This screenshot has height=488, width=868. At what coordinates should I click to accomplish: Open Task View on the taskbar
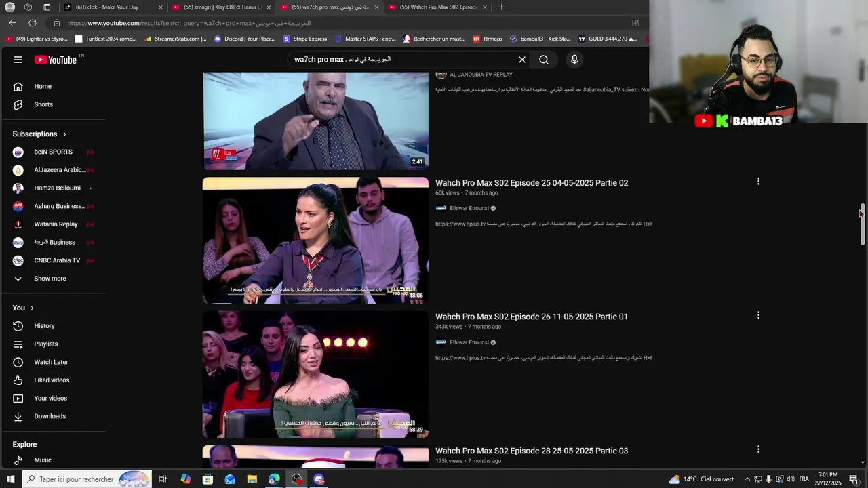(163, 479)
